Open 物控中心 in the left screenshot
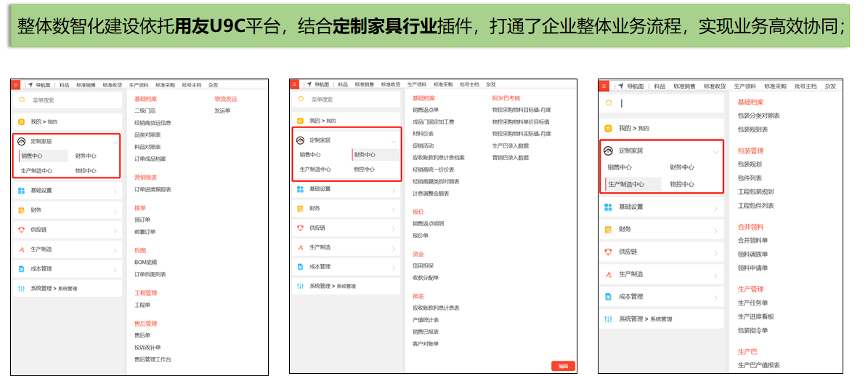868x376 pixels. 86,170
